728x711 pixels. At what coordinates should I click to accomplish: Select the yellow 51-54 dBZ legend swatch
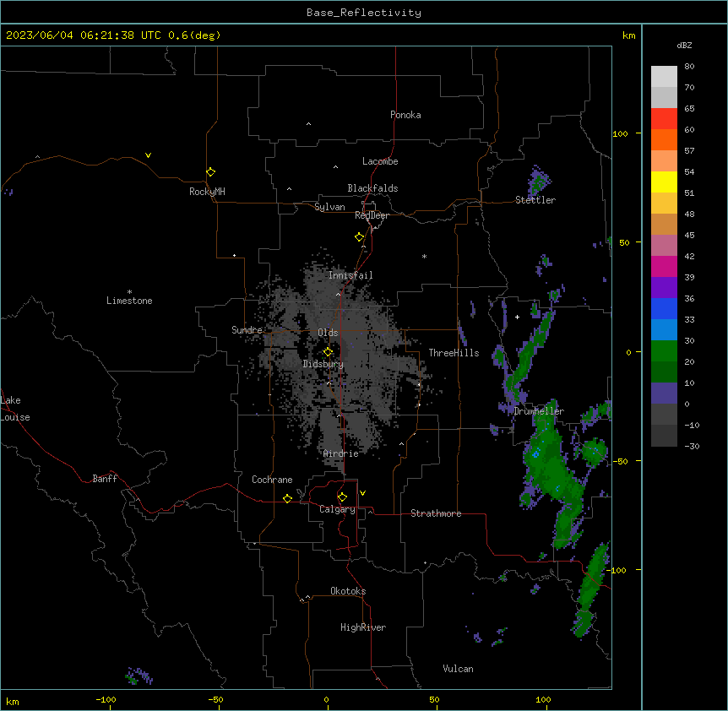tap(664, 182)
